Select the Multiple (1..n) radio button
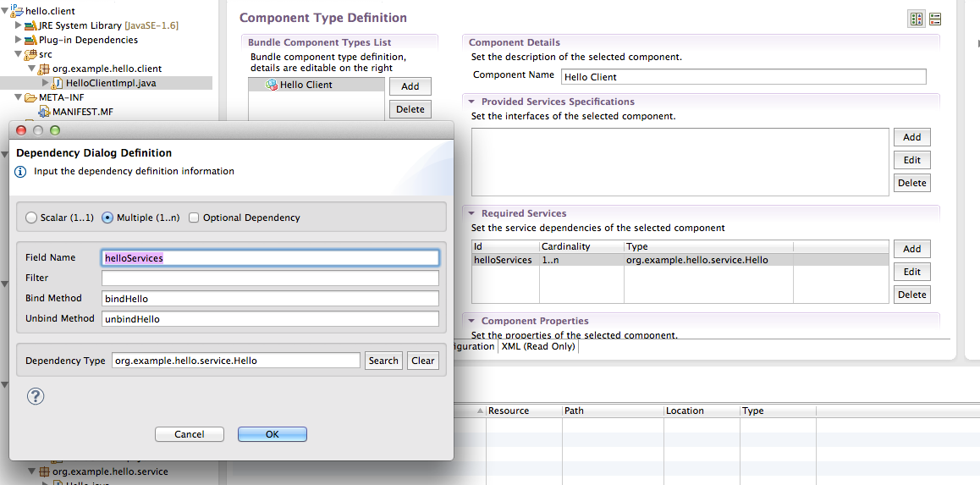980x485 pixels. coord(107,218)
